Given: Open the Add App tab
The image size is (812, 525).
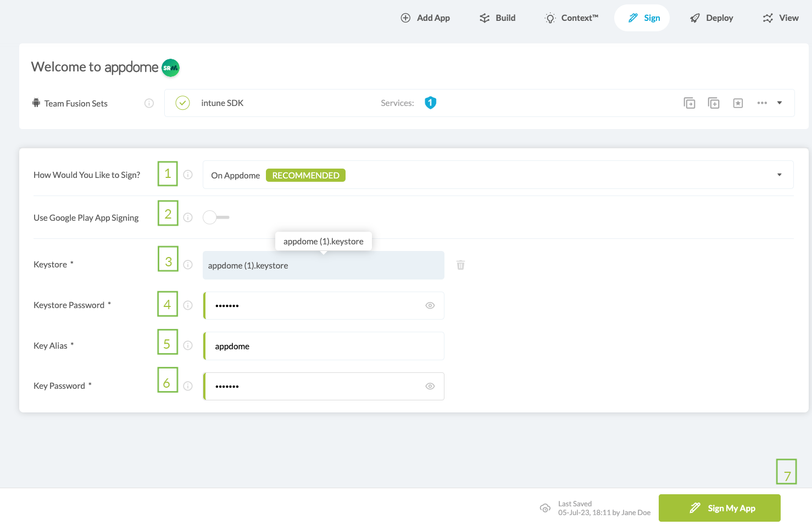Looking at the screenshot, I should click(x=425, y=18).
